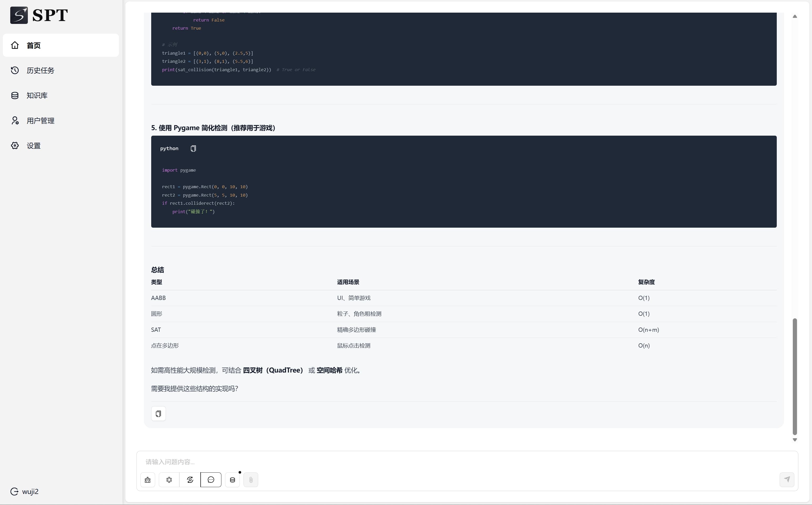This screenshot has width=812, height=505.
Task: Open 历史任务 in the sidebar
Action: [x=40, y=70]
